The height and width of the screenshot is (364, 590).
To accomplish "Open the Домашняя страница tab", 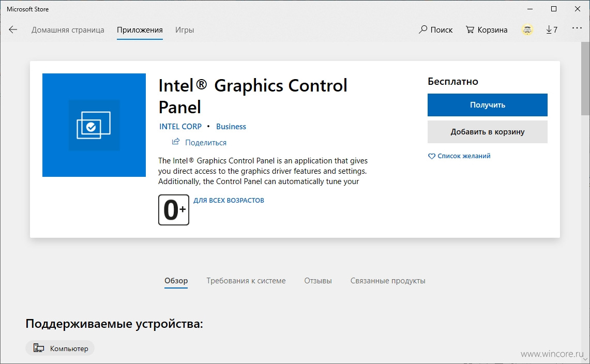I will (x=68, y=30).
